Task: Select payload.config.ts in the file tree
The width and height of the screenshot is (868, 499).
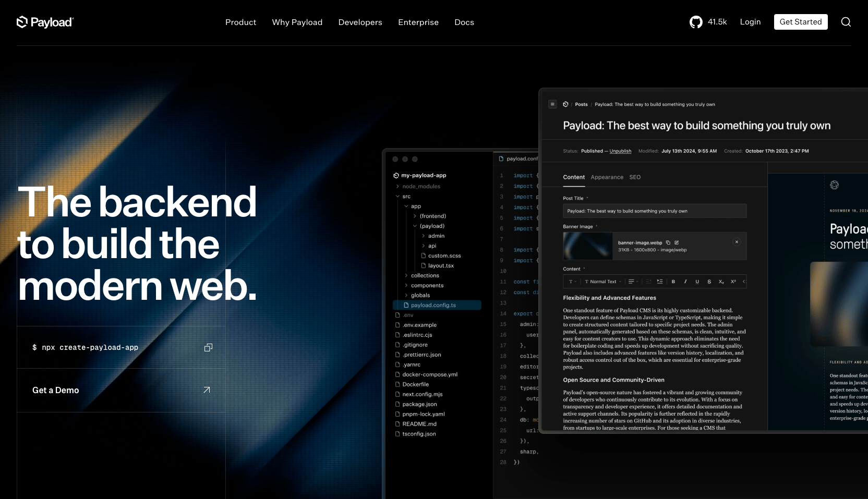Action: [x=433, y=305]
